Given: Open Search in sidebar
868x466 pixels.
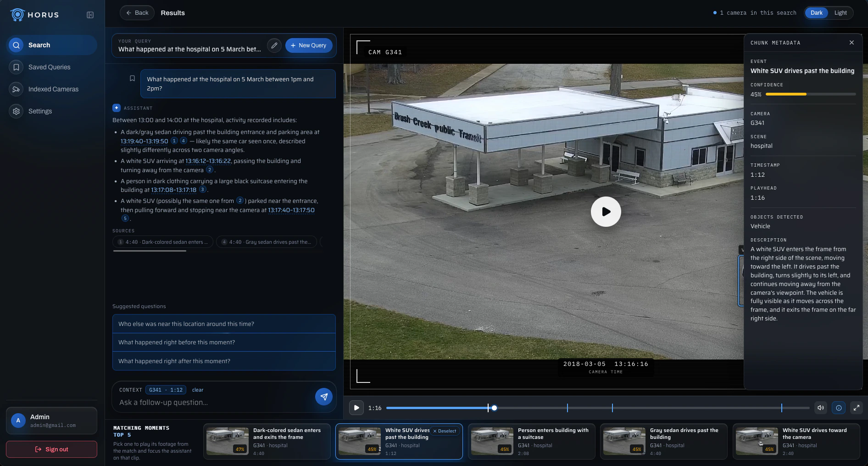Looking at the screenshot, I should 51,45.
